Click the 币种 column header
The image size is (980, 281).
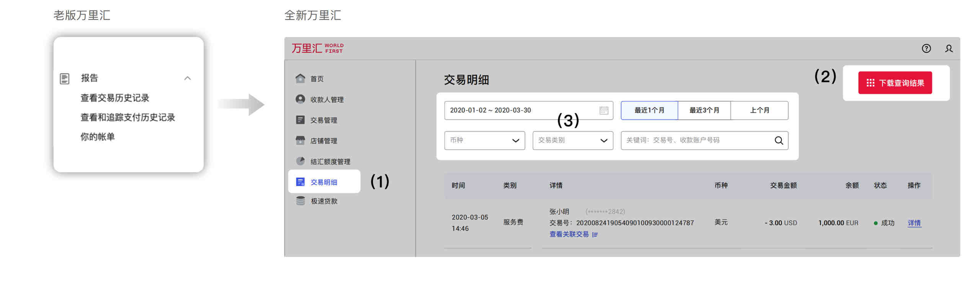(x=721, y=186)
